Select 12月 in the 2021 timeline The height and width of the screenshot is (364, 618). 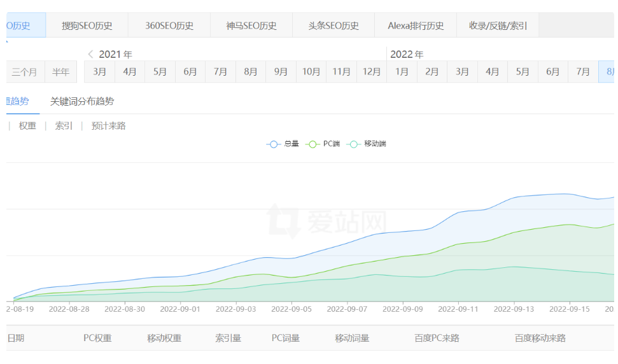coord(372,72)
